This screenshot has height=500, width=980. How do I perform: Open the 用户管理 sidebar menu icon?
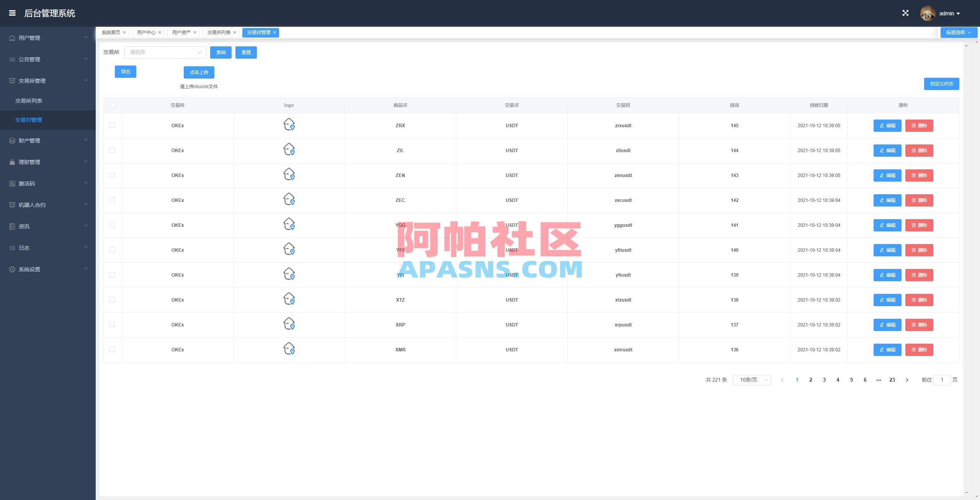(x=11, y=38)
